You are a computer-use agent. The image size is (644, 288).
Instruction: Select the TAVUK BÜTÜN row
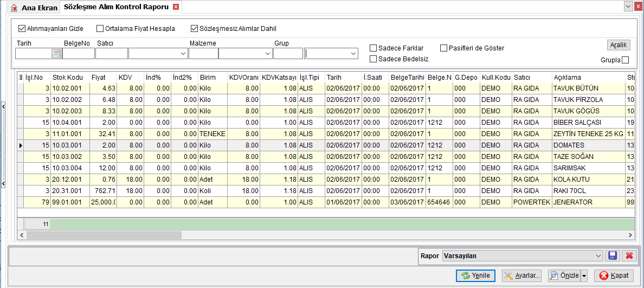326,88
